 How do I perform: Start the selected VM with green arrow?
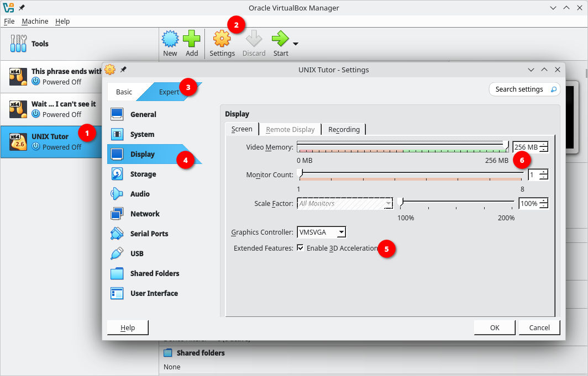(x=280, y=39)
